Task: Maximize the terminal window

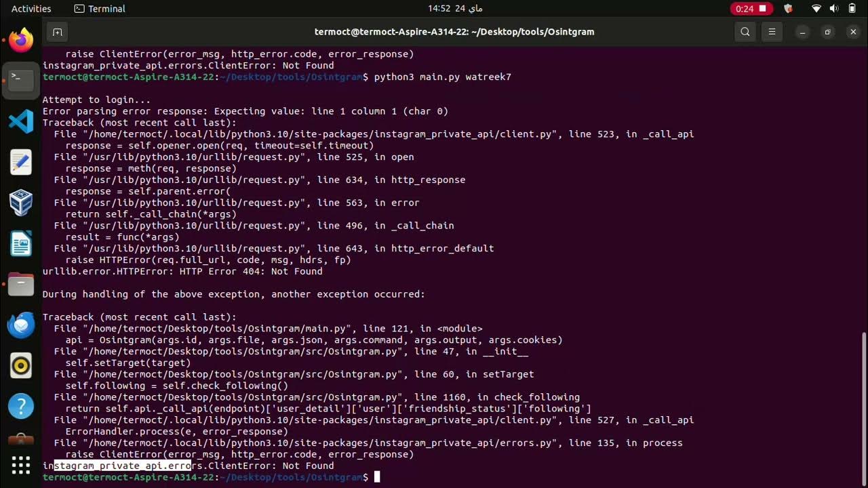Action: [827, 32]
